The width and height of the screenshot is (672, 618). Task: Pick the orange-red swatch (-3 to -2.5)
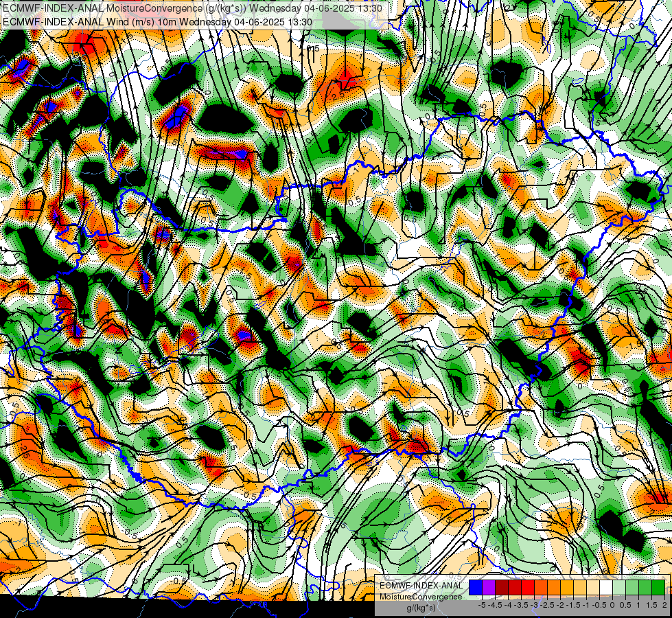541,588
